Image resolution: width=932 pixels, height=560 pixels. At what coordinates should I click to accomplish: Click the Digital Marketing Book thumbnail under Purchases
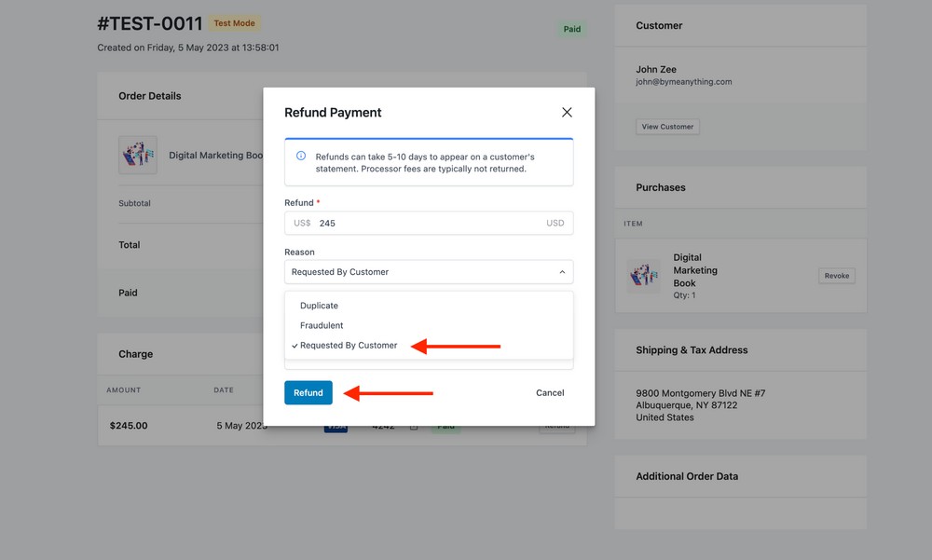(x=645, y=276)
